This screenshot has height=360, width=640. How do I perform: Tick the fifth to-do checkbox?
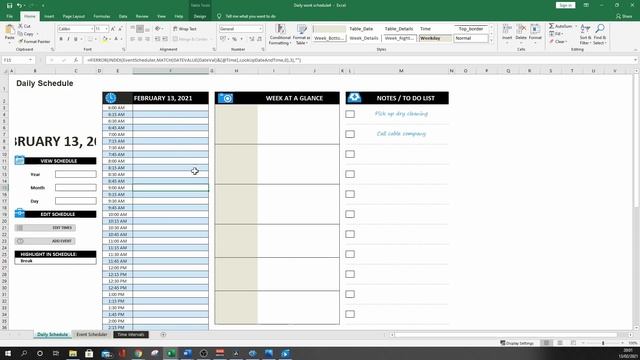tap(350, 194)
